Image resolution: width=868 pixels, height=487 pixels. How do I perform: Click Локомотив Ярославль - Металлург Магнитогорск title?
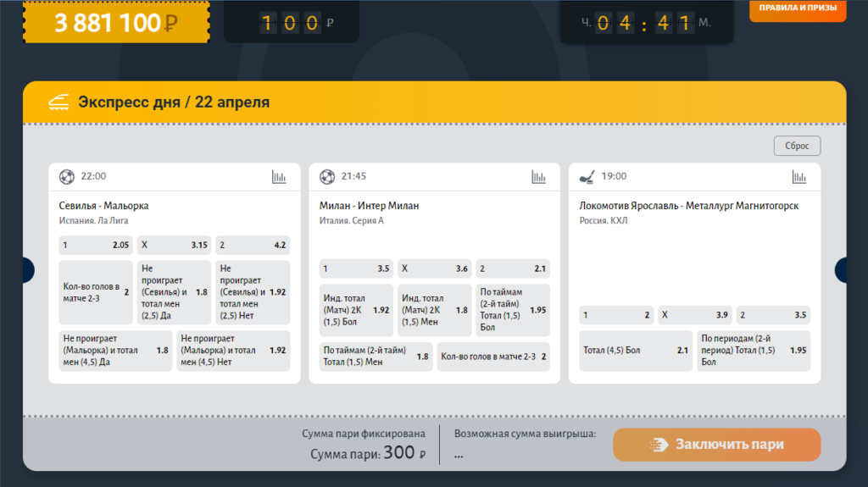pos(688,205)
